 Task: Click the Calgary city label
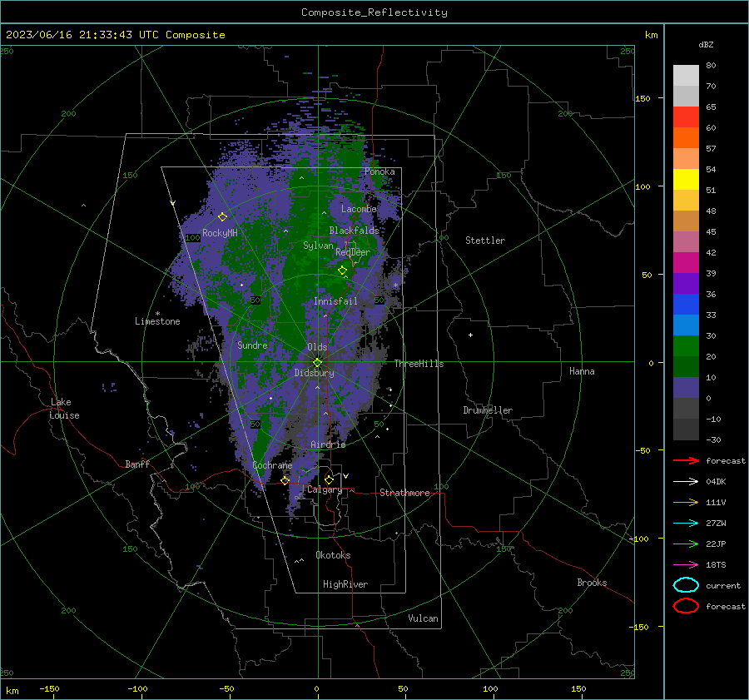[325, 489]
